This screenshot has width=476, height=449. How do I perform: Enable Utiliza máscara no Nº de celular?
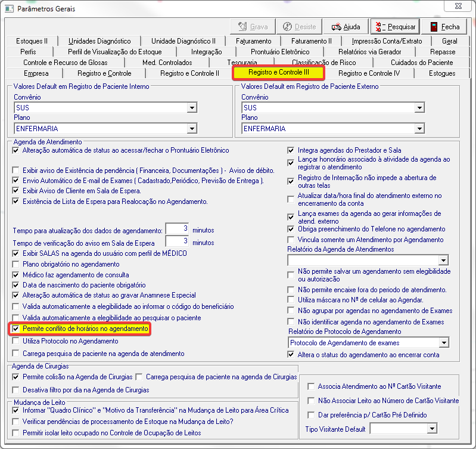pos(291,300)
